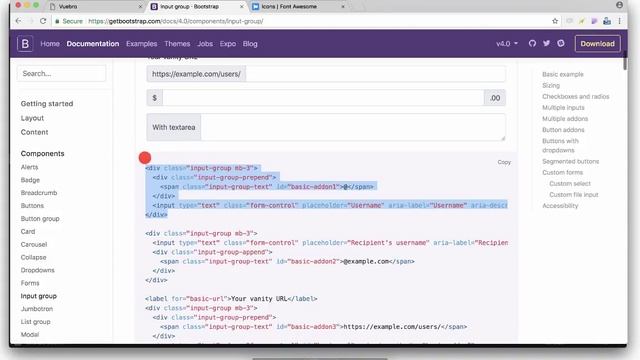This screenshot has height=360, width=640.
Task: Click the secure padlock icon
Action: pos(57,21)
